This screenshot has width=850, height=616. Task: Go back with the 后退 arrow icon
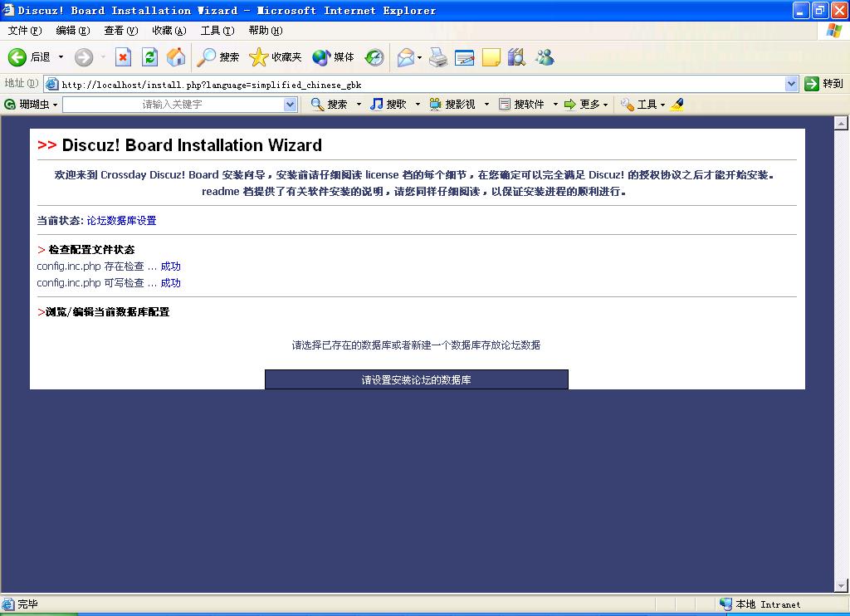pos(17,57)
